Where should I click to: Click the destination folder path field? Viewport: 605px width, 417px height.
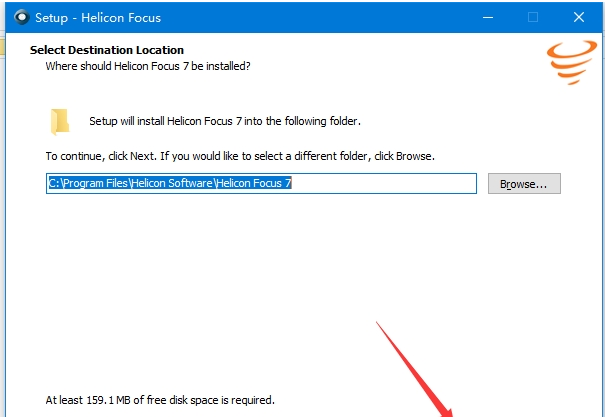[261, 184]
